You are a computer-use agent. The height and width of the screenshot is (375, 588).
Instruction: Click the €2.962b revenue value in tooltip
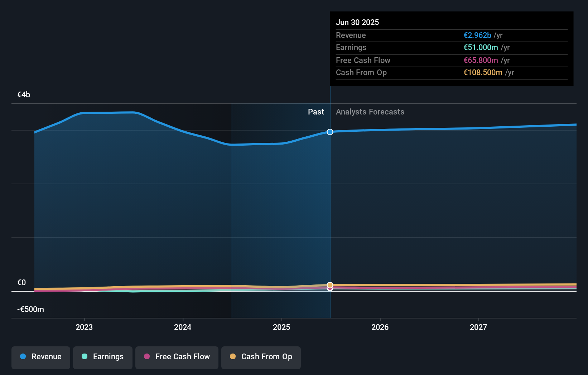click(477, 35)
